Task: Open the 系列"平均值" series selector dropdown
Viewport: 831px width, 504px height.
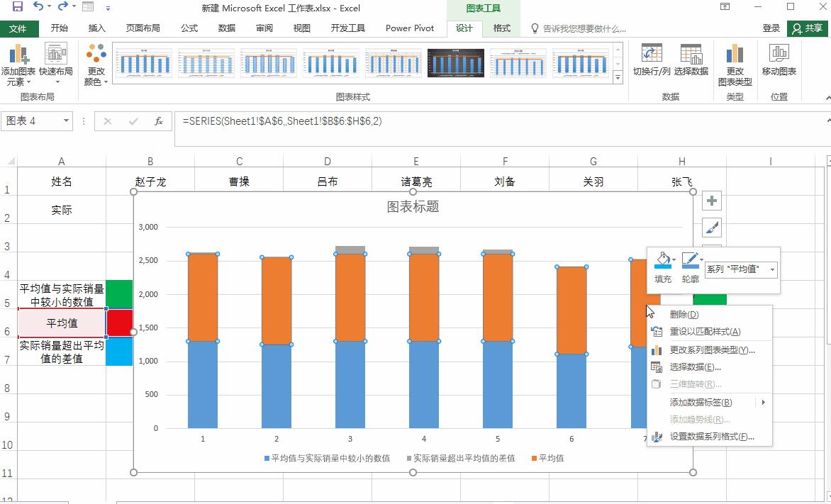Action: 771,270
